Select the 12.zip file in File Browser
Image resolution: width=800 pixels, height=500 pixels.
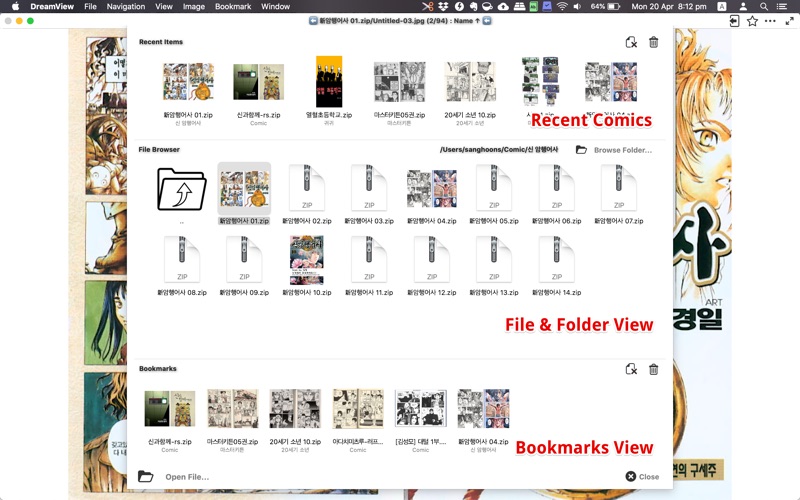[x=432, y=259]
